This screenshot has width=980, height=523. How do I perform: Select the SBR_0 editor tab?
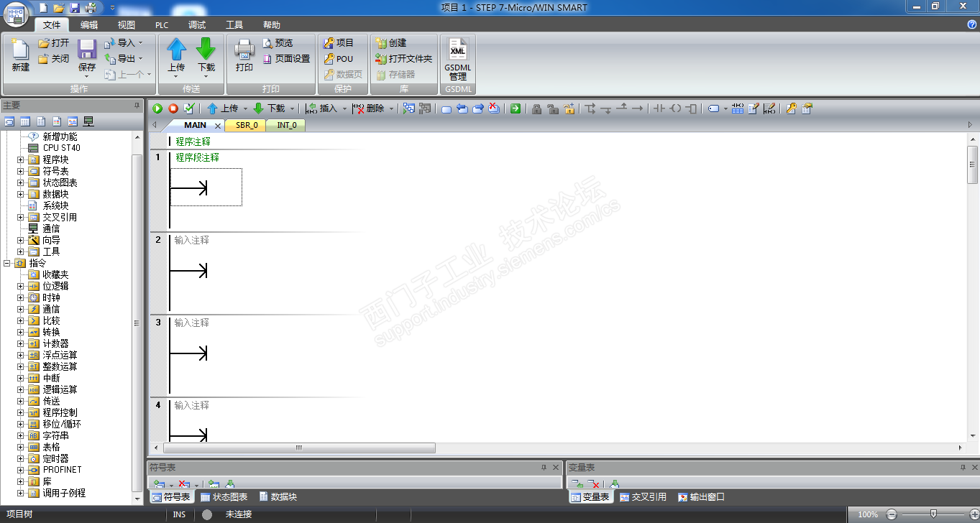(x=247, y=125)
